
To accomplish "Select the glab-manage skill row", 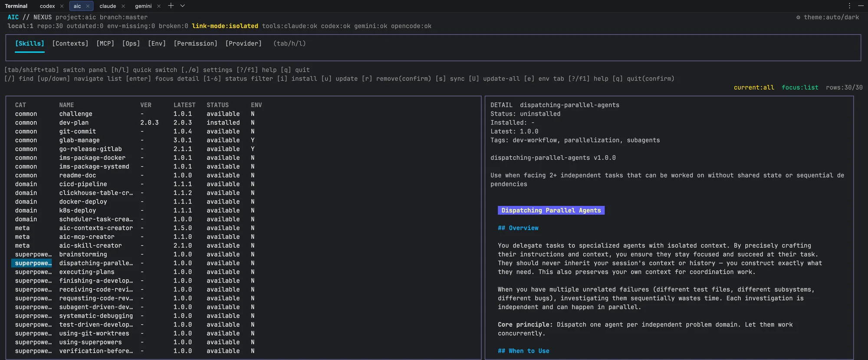I will click(x=135, y=140).
